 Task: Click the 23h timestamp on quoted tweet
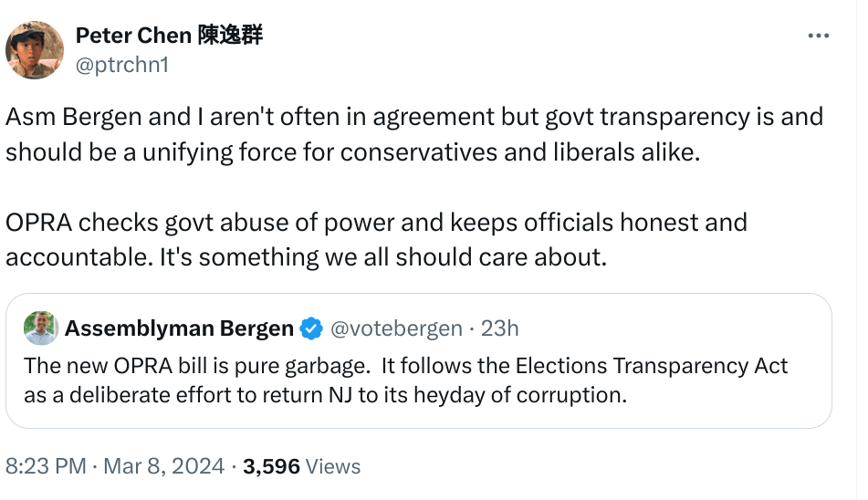499,328
